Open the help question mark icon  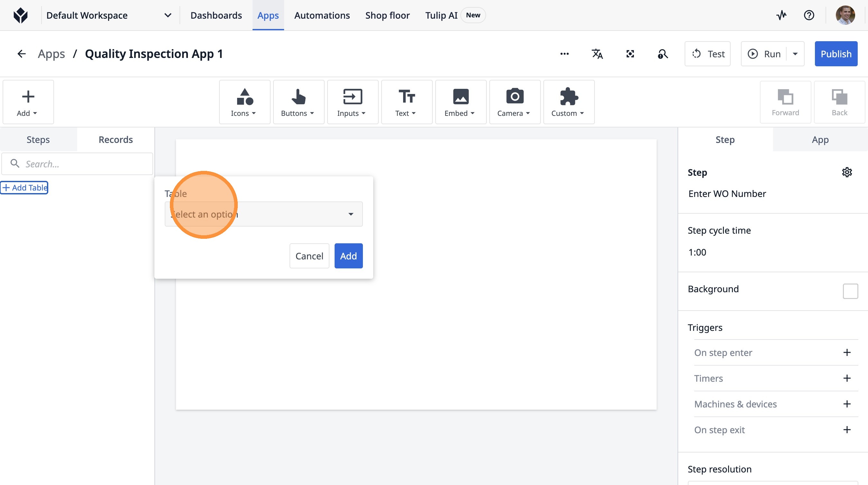point(809,15)
